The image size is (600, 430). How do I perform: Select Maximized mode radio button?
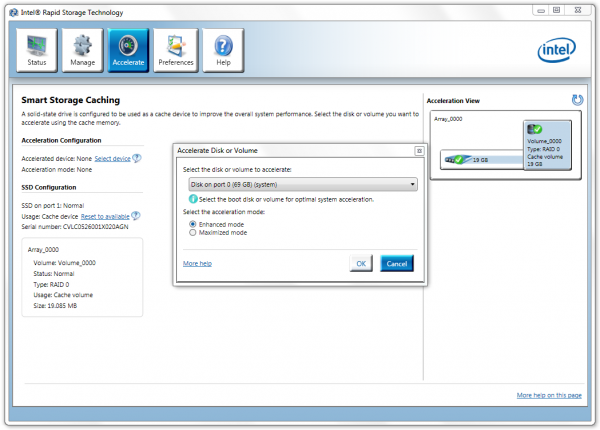click(193, 233)
